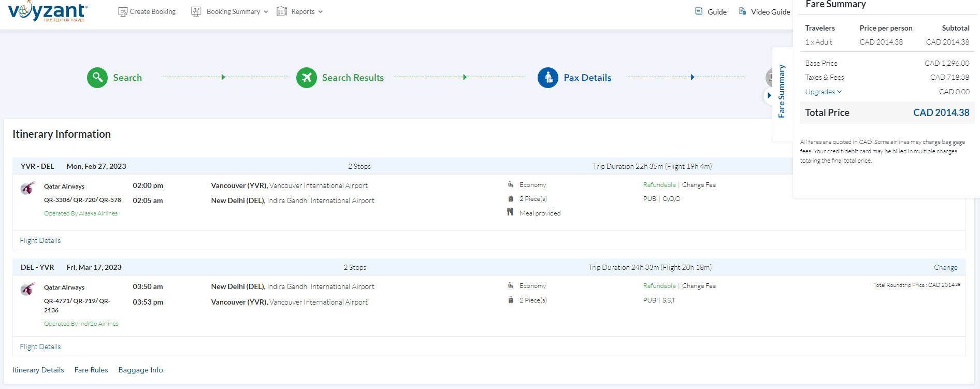Open the Itinerary Details tab
This screenshot has width=980, height=389.
(38, 370)
